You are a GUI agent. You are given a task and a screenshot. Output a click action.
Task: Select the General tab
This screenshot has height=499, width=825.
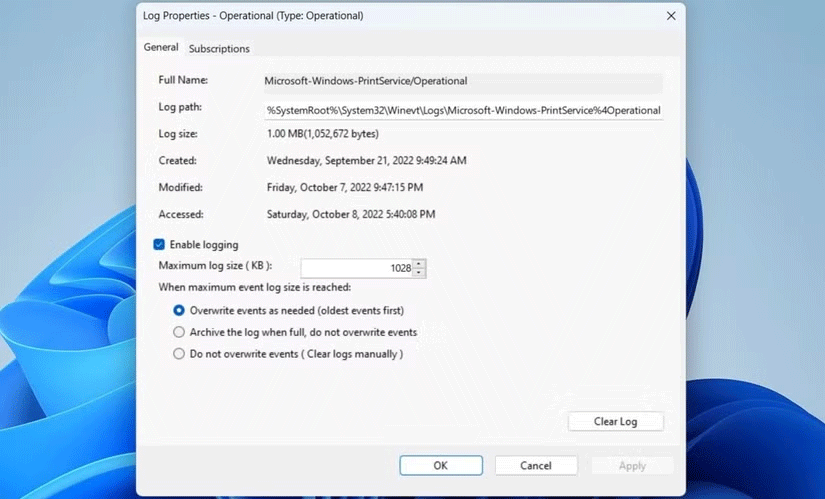pyautogui.click(x=161, y=47)
